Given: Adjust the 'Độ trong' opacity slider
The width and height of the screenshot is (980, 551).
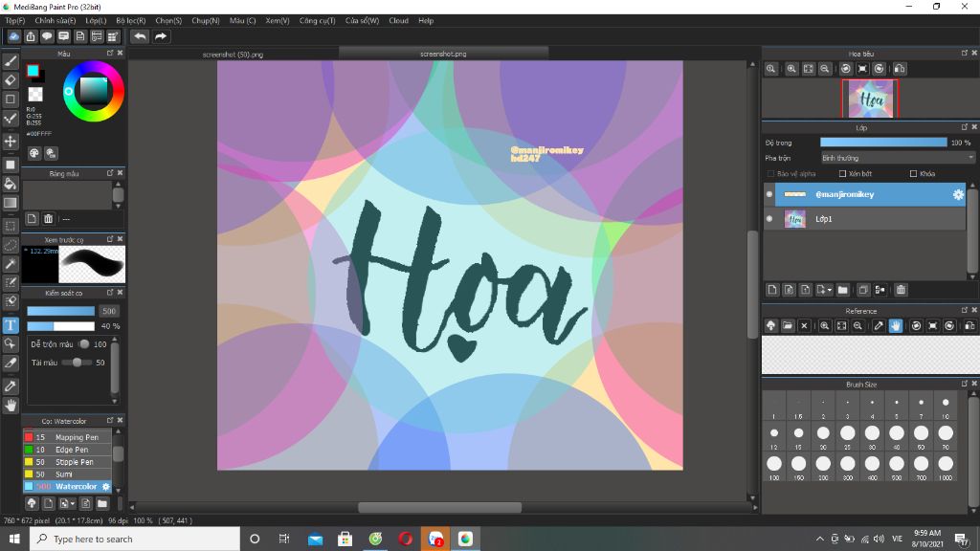Looking at the screenshot, I should [x=883, y=143].
